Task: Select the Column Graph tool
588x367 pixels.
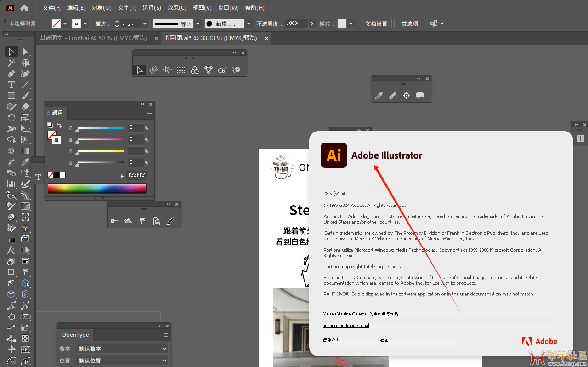Action: click(11, 184)
